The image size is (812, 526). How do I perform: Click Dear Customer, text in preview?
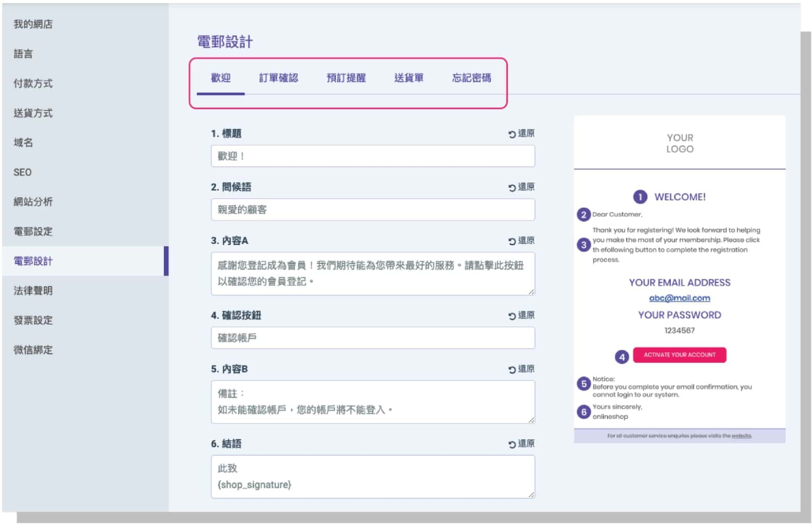pos(617,214)
